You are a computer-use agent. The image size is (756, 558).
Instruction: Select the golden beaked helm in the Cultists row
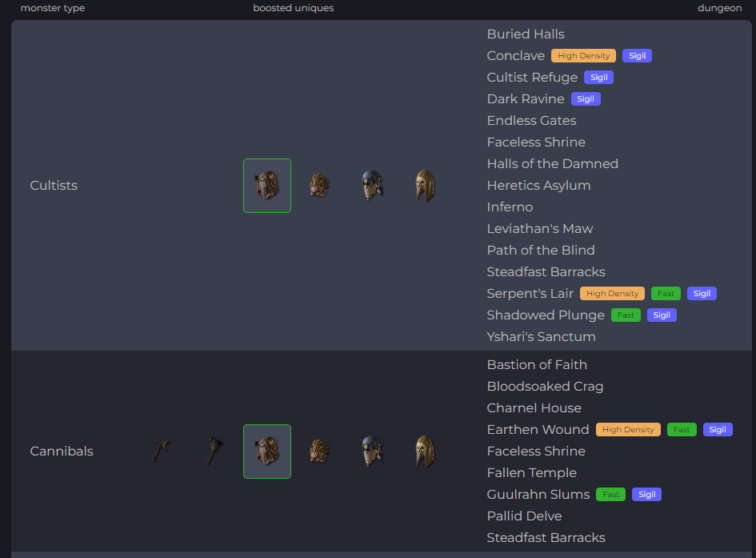(424, 186)
